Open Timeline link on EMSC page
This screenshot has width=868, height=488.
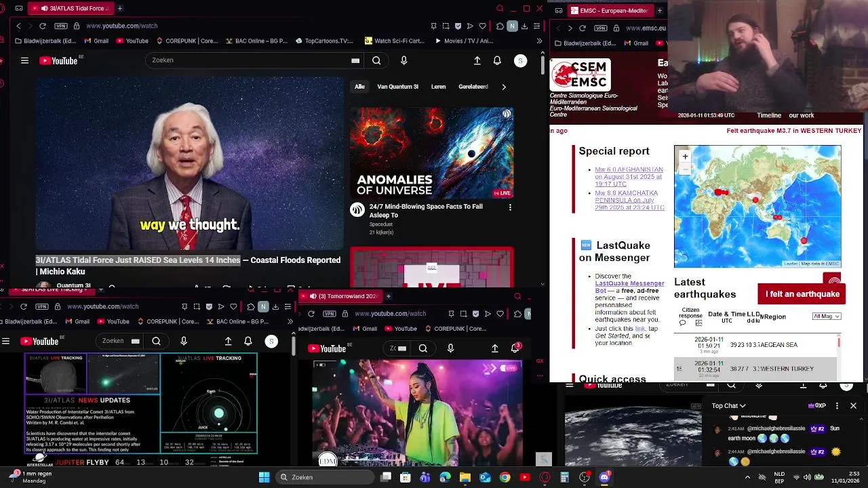click(x=769, y=115)
